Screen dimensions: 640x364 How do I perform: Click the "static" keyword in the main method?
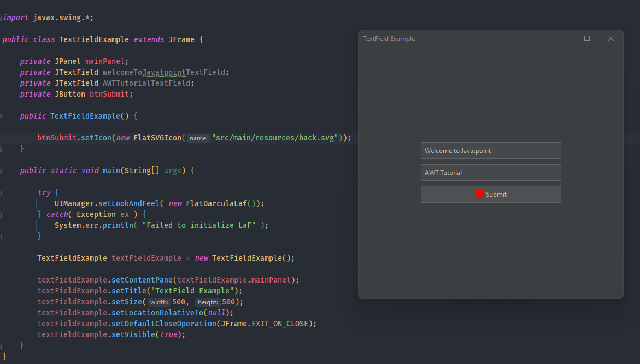coord(64,171)
